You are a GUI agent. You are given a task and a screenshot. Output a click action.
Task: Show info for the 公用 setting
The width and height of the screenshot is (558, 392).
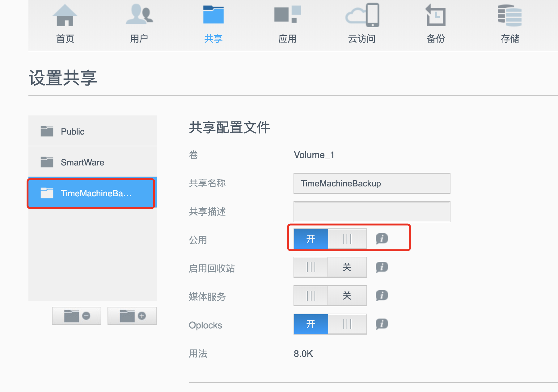382,239
